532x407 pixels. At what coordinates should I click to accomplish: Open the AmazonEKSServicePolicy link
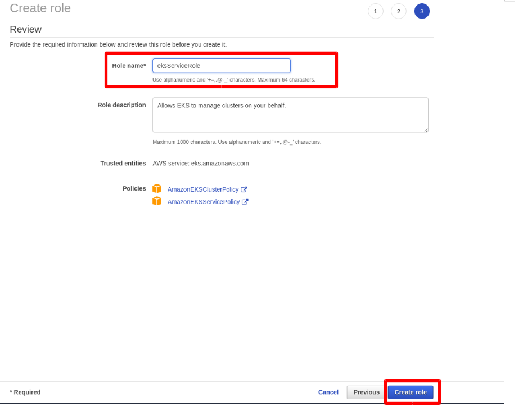(203, 202)
